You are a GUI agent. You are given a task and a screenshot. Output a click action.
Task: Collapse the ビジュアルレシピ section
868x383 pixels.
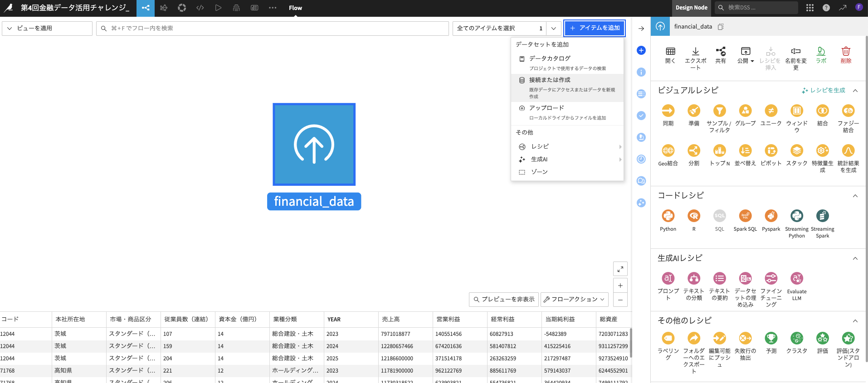click(x=855, y=91)
